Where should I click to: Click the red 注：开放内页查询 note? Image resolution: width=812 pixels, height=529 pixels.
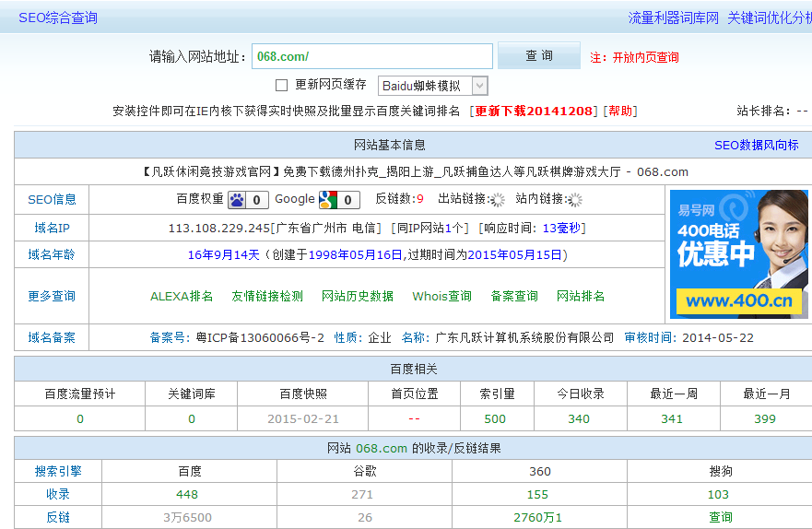pyautogui.click(x=634, y=57)
